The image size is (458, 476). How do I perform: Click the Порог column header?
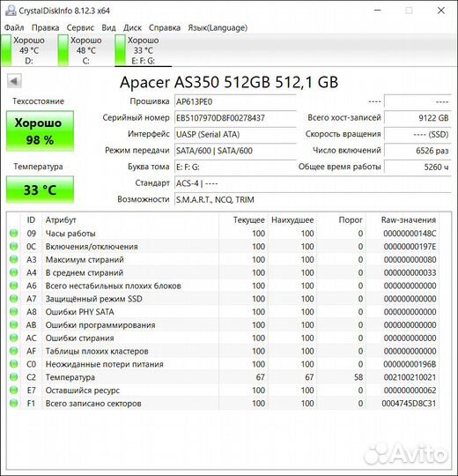pyautogui.click(x=342, y=219)
